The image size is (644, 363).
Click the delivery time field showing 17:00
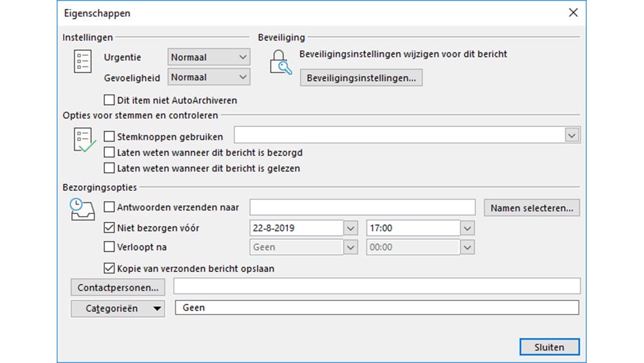click(413, 228)
